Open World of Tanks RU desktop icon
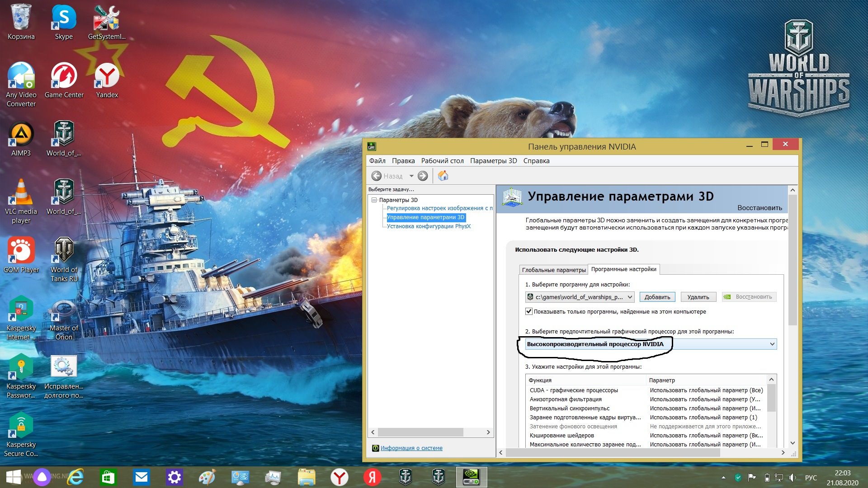 tap(64, 259)
